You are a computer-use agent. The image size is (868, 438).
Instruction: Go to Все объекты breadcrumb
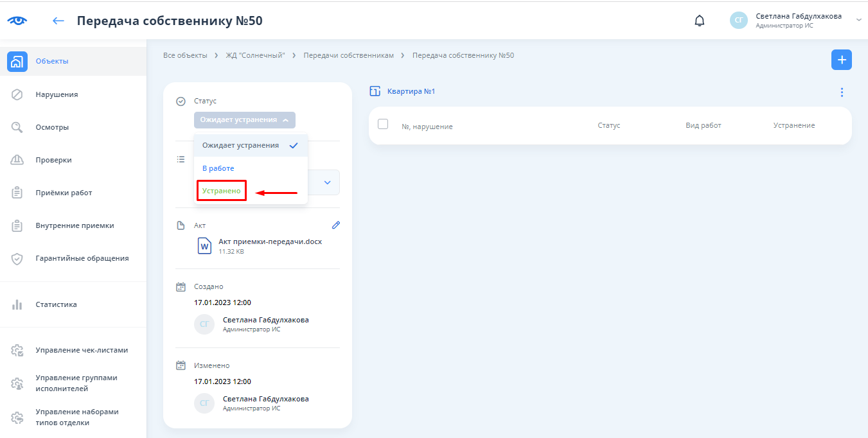(185, 56)
